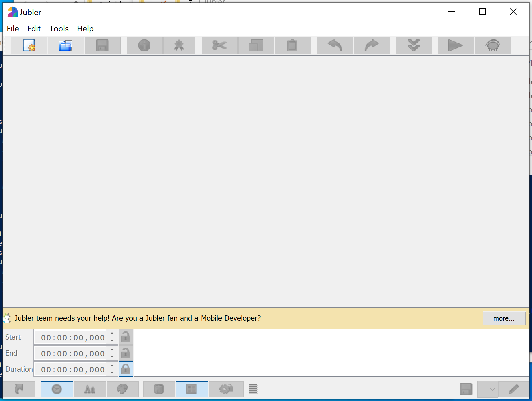Redo with the forward arrow icon
532x401 pixels.
[x=372, y=46]
